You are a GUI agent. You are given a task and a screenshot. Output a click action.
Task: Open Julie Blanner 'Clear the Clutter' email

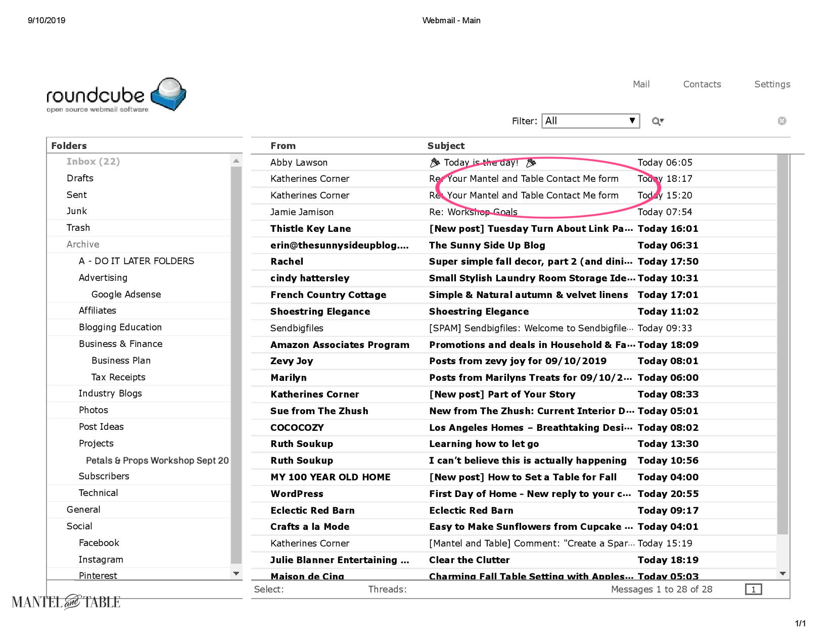(x=514, y=560)
